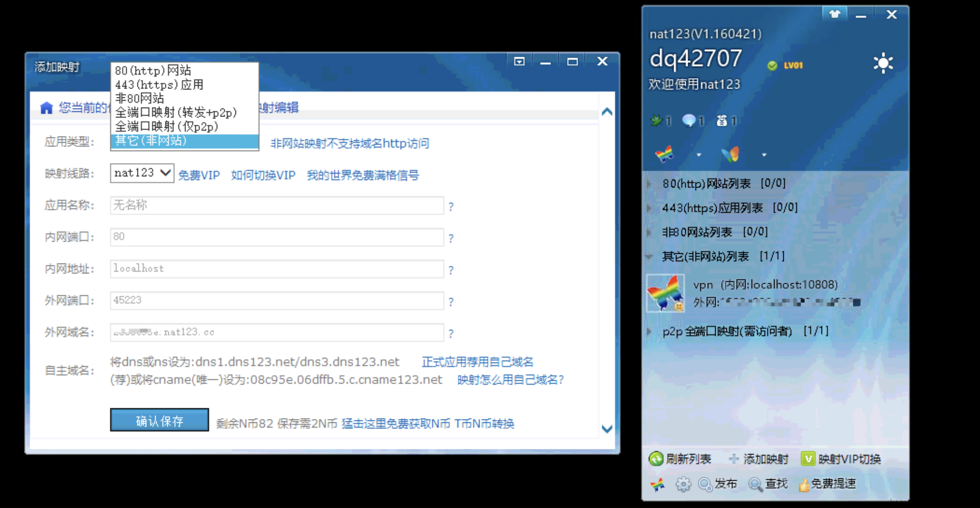Pick "全端口映射(转发+p2p)" list option
The height and width of the screenshot is (508, 980).
185,112
